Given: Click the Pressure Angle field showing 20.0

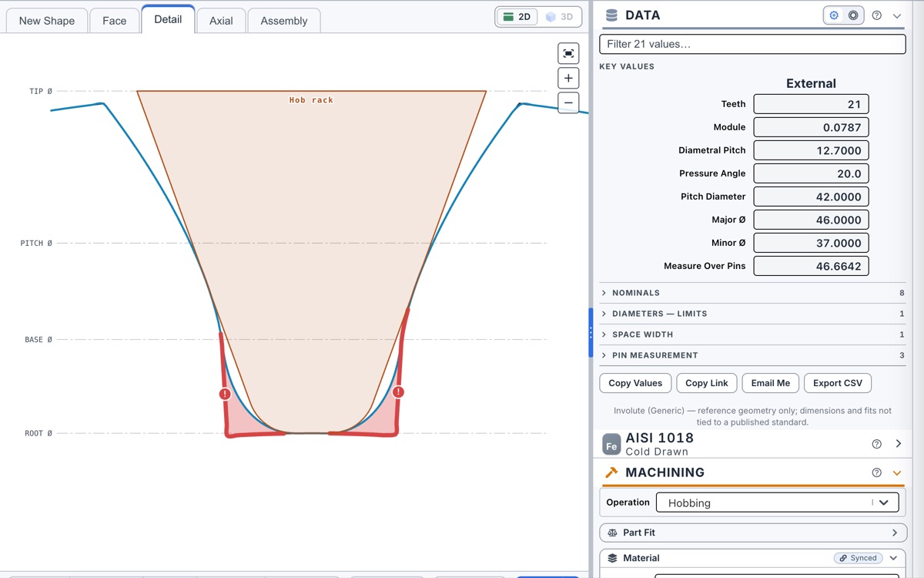Looking at the screenshot, I should point(812,173).
